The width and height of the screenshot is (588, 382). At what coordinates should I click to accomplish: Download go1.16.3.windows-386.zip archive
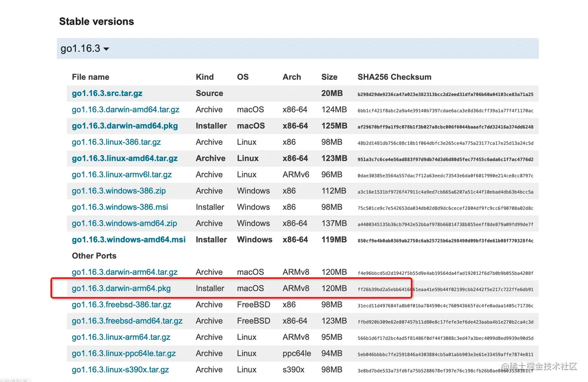coord(119,191)
